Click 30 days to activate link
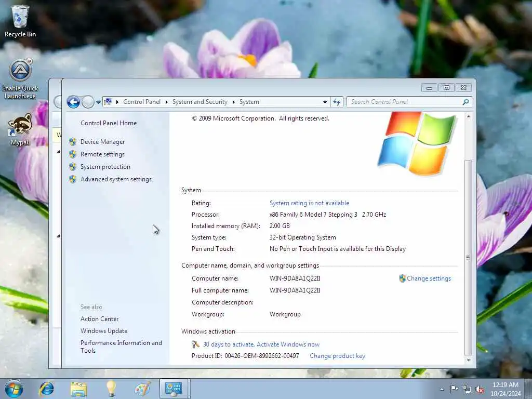The image size is (532, 399). (x=261, y=344)
